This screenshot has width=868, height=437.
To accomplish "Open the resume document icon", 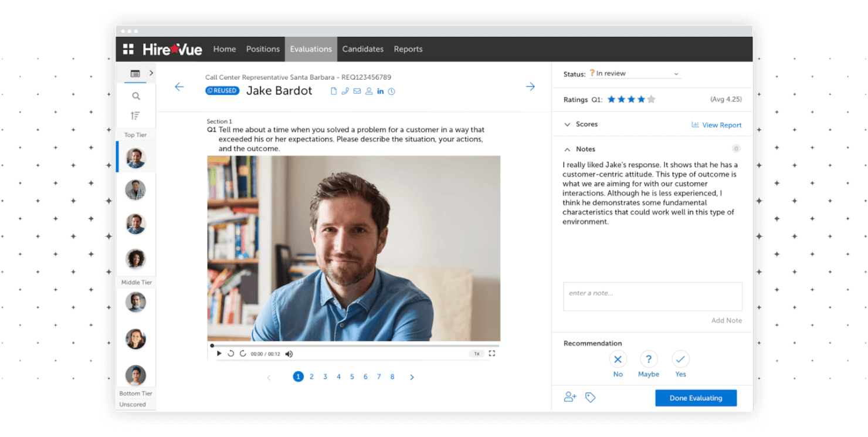I will click(x=334, y=91).
